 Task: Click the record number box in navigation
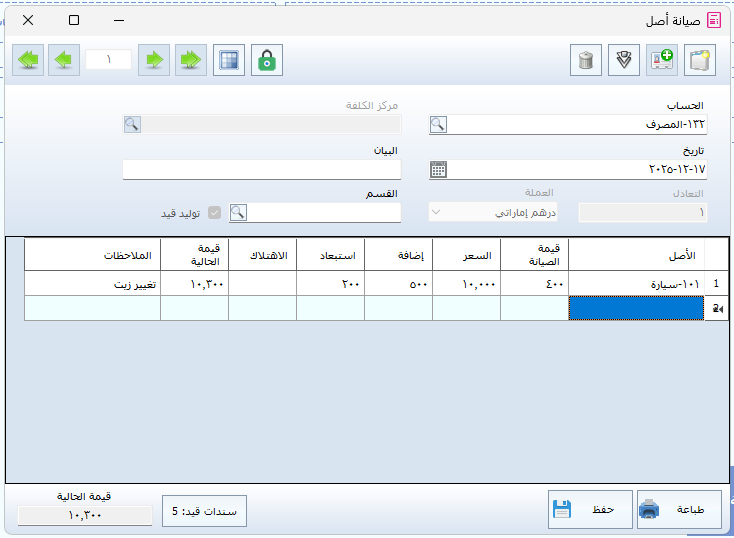pos(109,60)
